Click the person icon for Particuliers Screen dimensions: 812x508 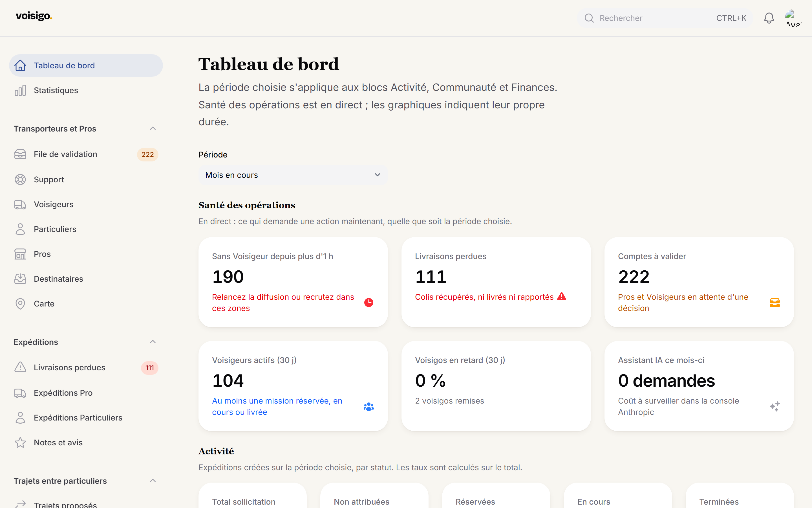click(20, 229)
